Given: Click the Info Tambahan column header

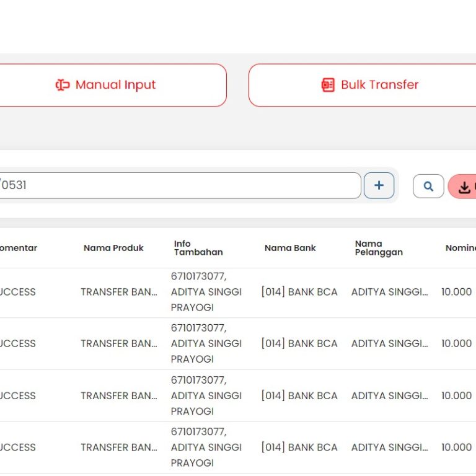Looking at the screenshot, I should 198,248.
